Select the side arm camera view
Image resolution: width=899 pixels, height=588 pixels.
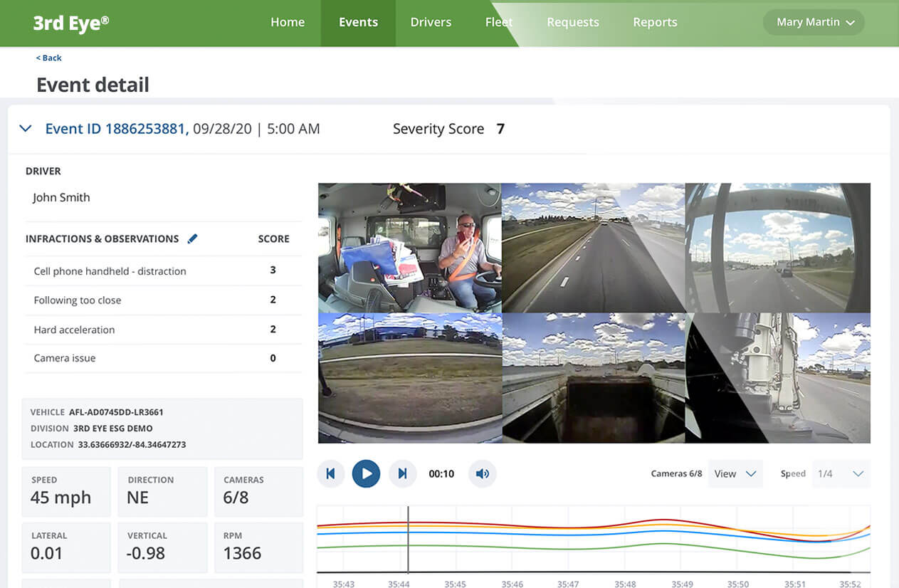click(x=778, y=378)
